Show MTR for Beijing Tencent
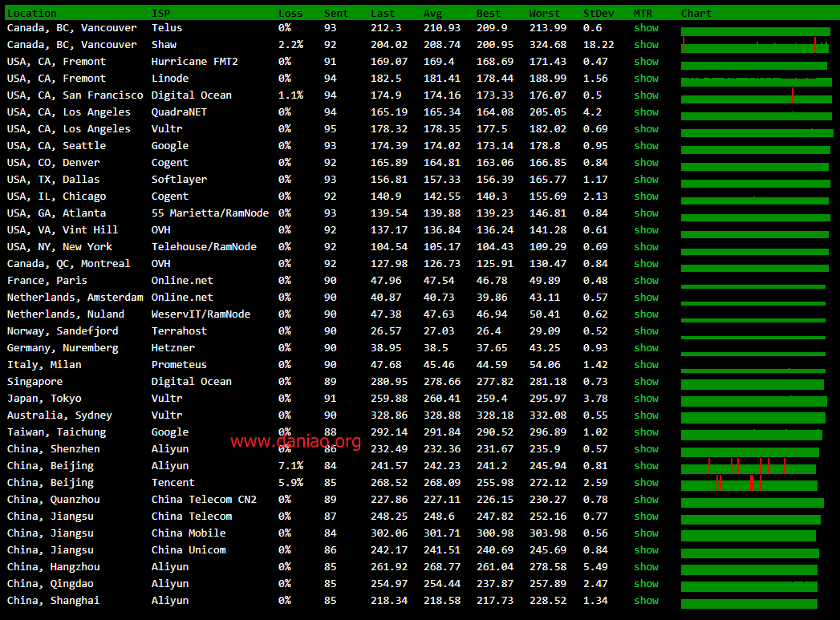840x620 pixels. click(x=646, y=483)
